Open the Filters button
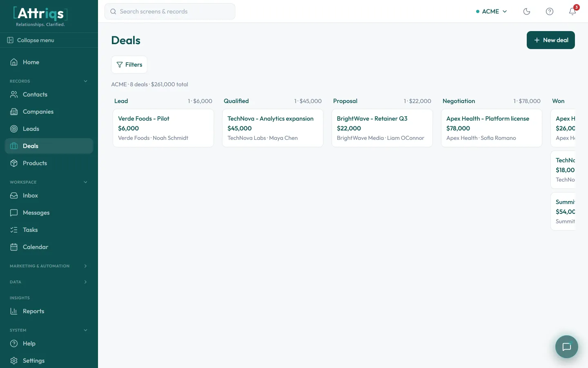 (129, 65)
